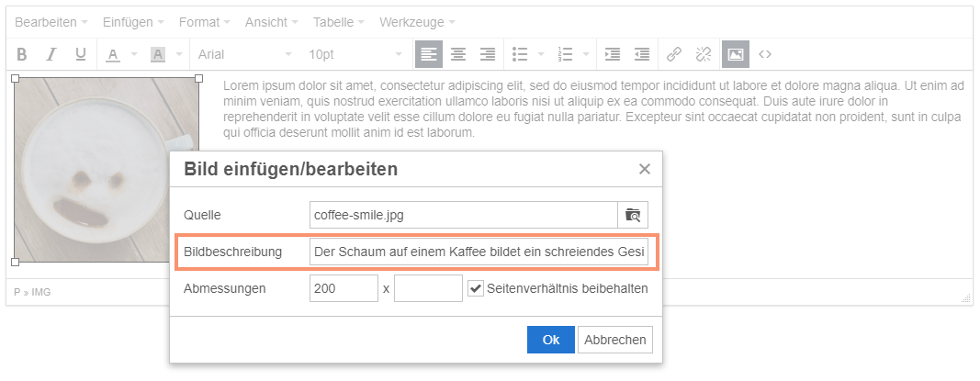Screen dimensions: 980x381
Task: Toggle Seitenverhältnis beibehalten checkbox
Action: coord(477,288)
